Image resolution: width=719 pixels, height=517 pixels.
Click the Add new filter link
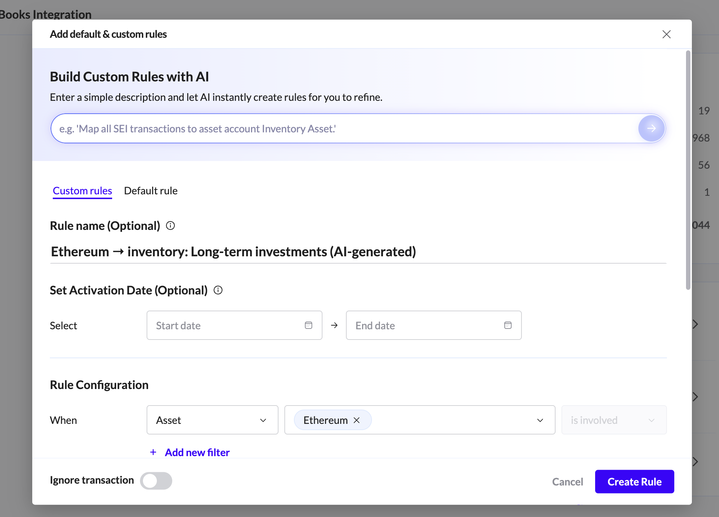197,453
